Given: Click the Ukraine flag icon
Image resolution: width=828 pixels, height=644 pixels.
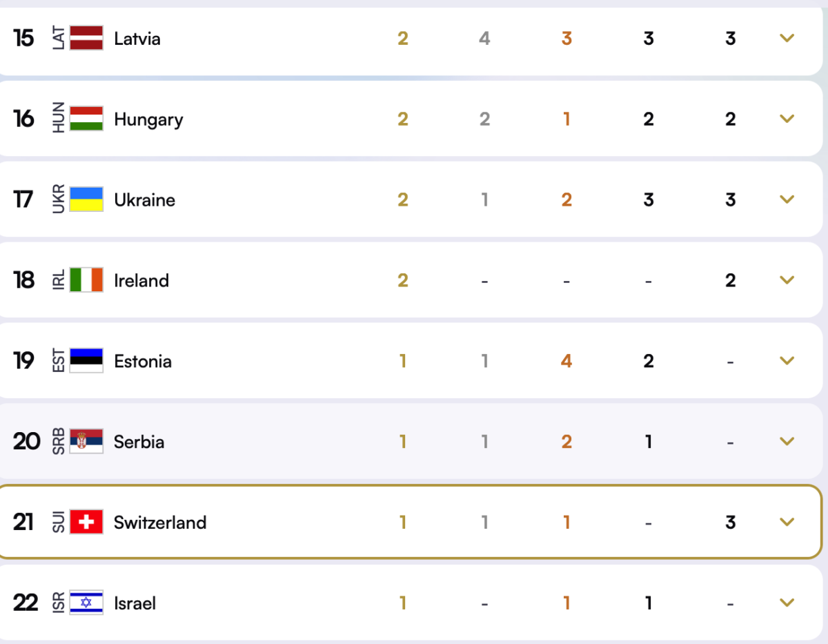Looking at the screenshot, I should tap(86, 199).
